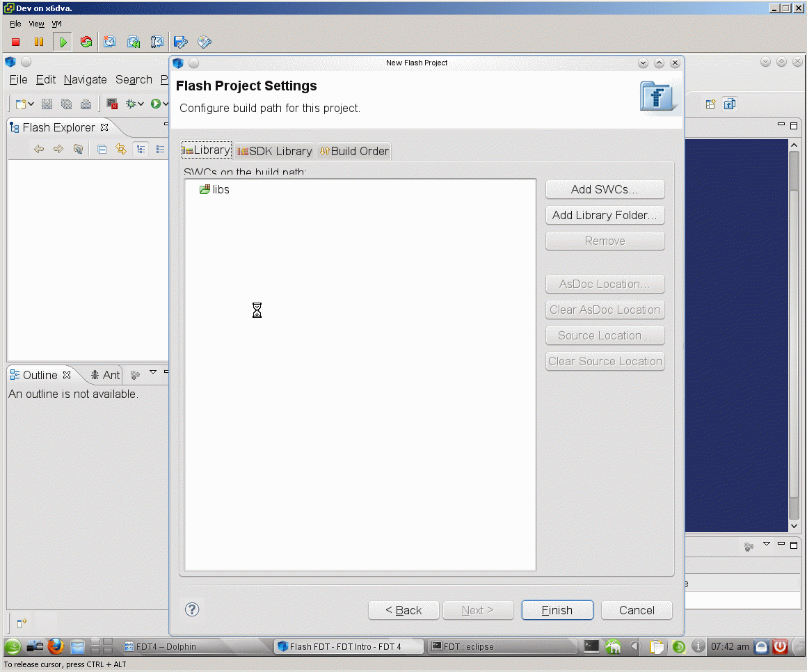Viewport: 807px width, 672px height.
Task: Take a VM snapshot
Action: (x=109, y=42)
